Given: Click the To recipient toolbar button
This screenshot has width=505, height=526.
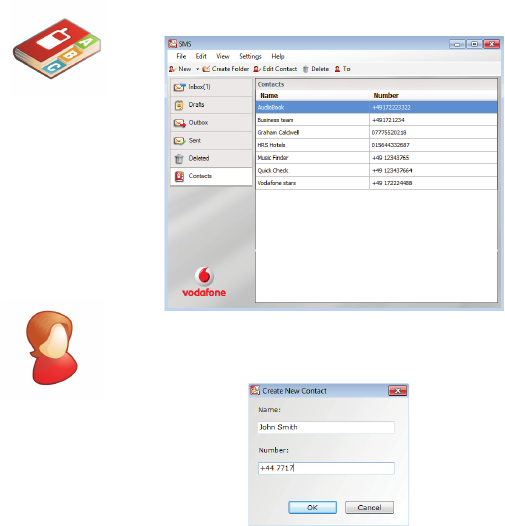Looking at the screenshot, I should click(342, 69).
